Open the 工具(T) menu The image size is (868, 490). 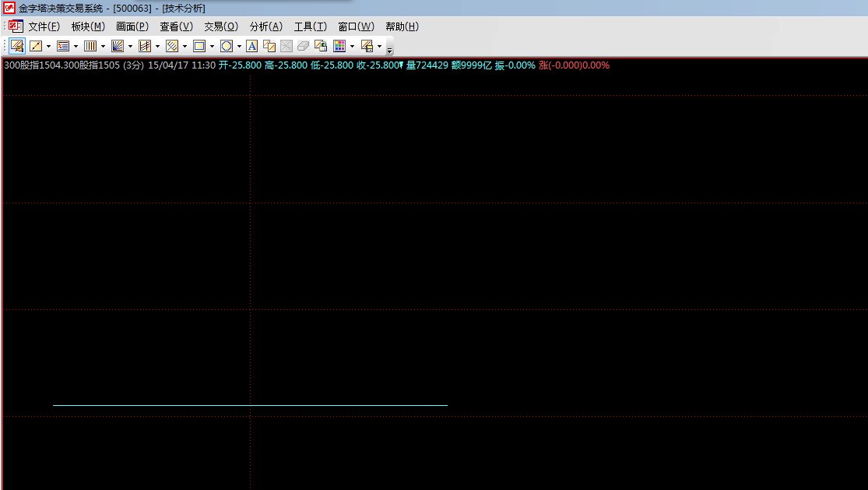point(310,26)
